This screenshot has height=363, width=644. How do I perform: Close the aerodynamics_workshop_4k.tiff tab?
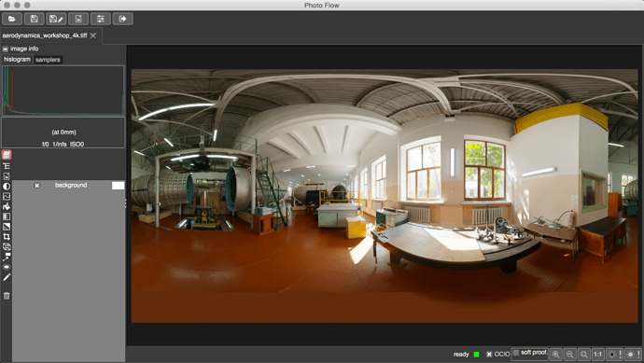[93, 35]
